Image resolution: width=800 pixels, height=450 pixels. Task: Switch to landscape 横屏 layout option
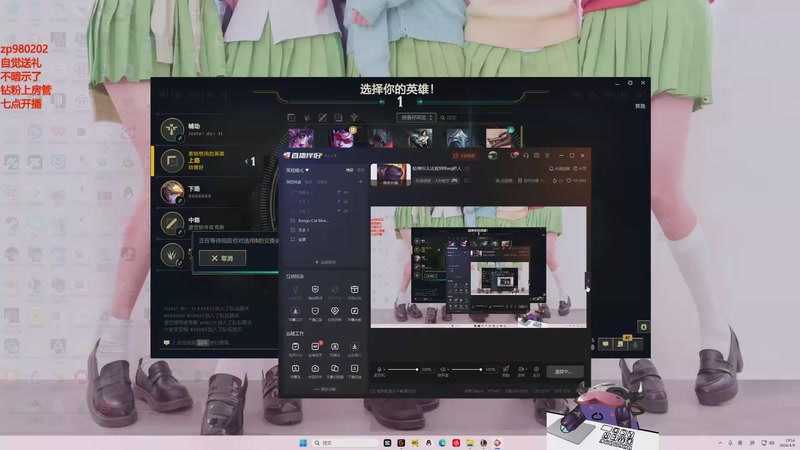349,170
